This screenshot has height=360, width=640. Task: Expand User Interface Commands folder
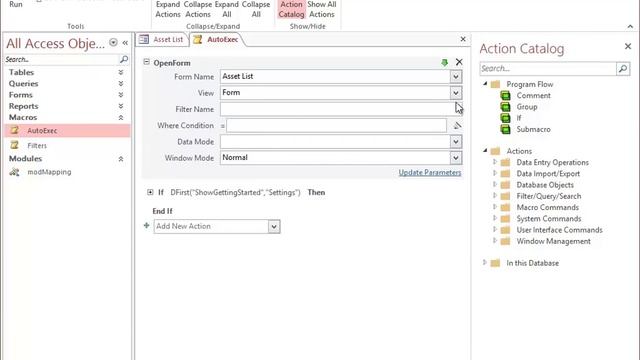[x=495, y=229]
